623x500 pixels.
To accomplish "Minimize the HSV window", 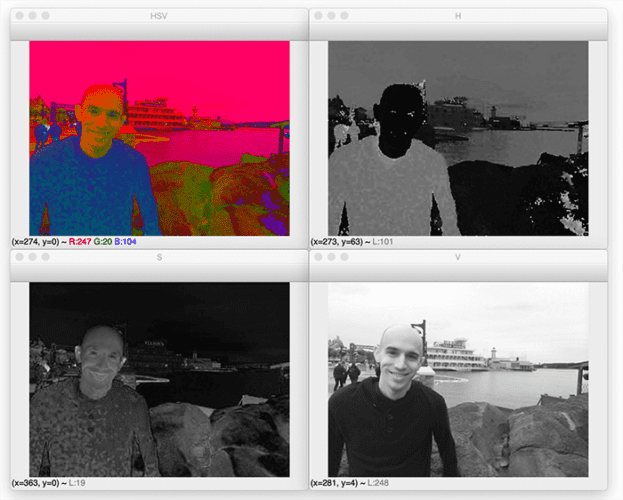I will tap(33, 17).
